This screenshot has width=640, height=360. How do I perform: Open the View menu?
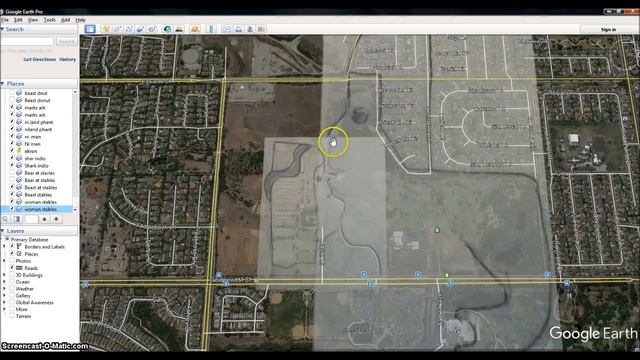click(x=33, y=20)
